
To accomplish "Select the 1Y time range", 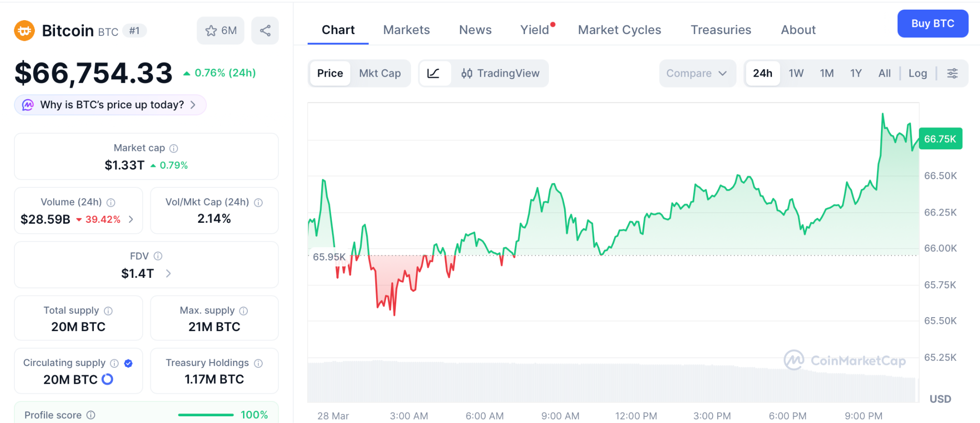I will pos(856,73).
